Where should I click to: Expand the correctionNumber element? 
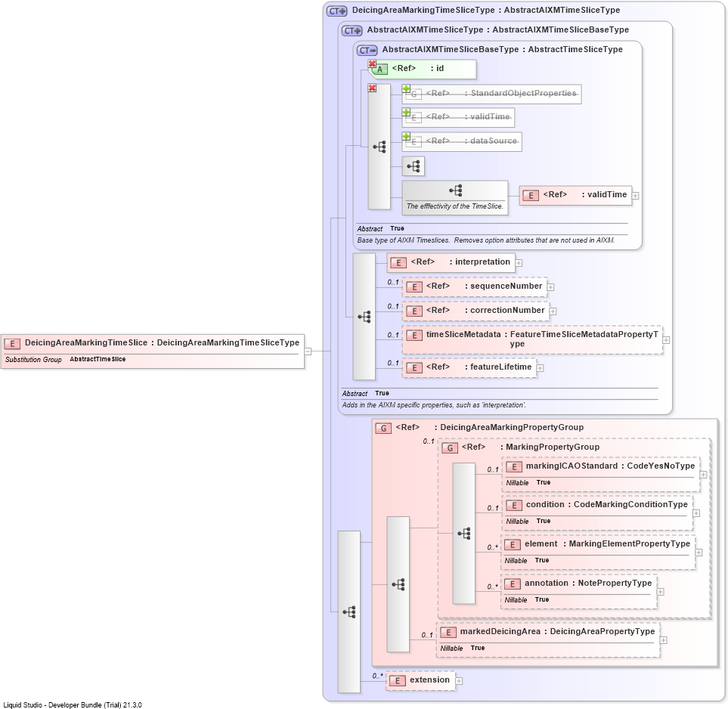553,311
